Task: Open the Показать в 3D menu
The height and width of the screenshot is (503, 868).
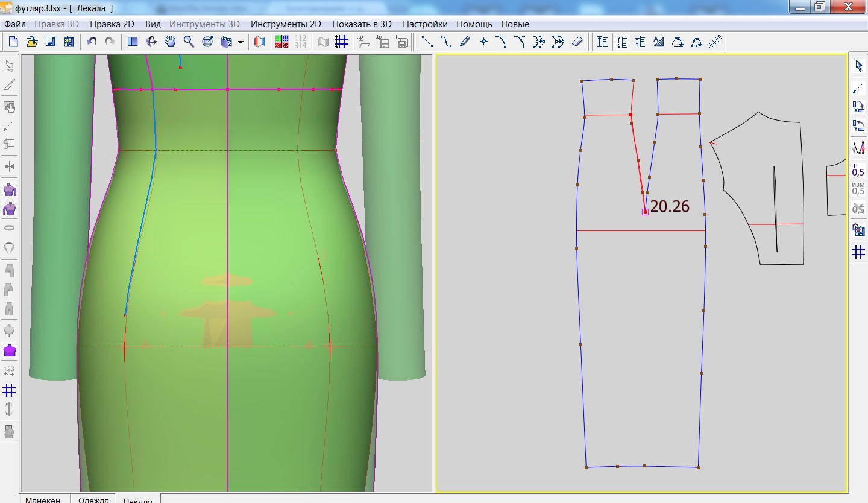Action: click(362, 24)
